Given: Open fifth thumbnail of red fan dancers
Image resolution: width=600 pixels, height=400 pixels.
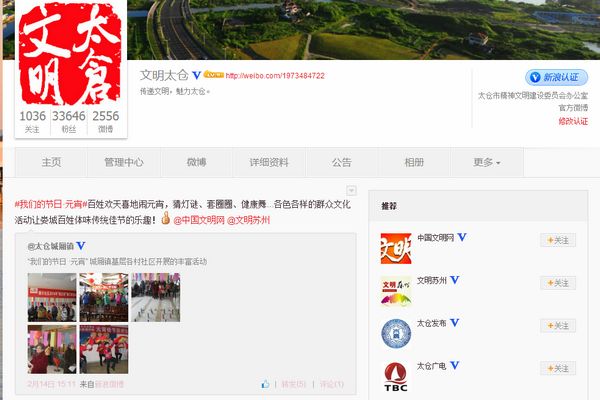Looking at the screenshot, I should coord(104,349).
